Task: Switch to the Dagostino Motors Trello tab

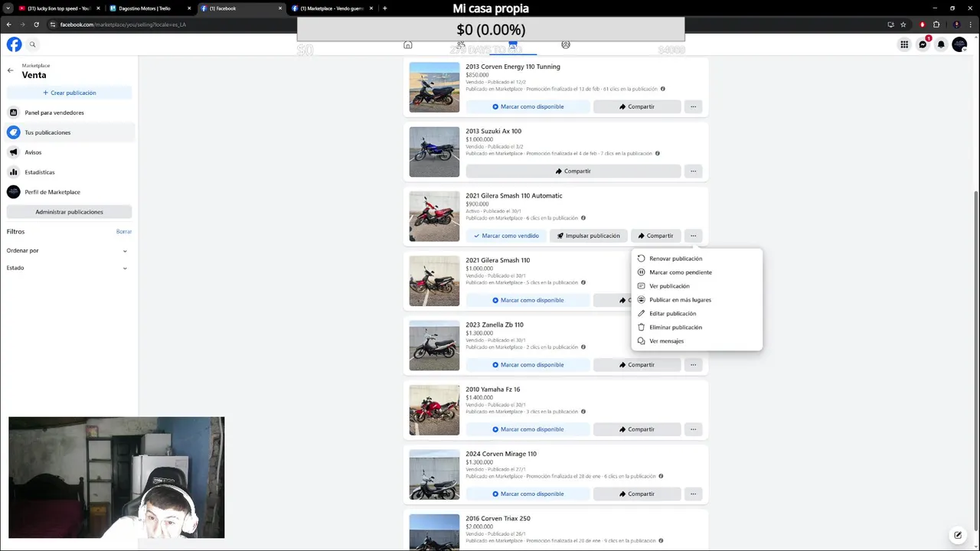Action: tap(150, 8)
